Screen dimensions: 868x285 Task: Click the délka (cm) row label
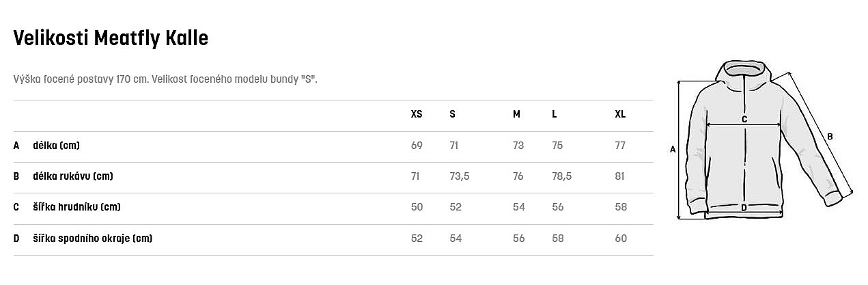click(x=57, y=146)
